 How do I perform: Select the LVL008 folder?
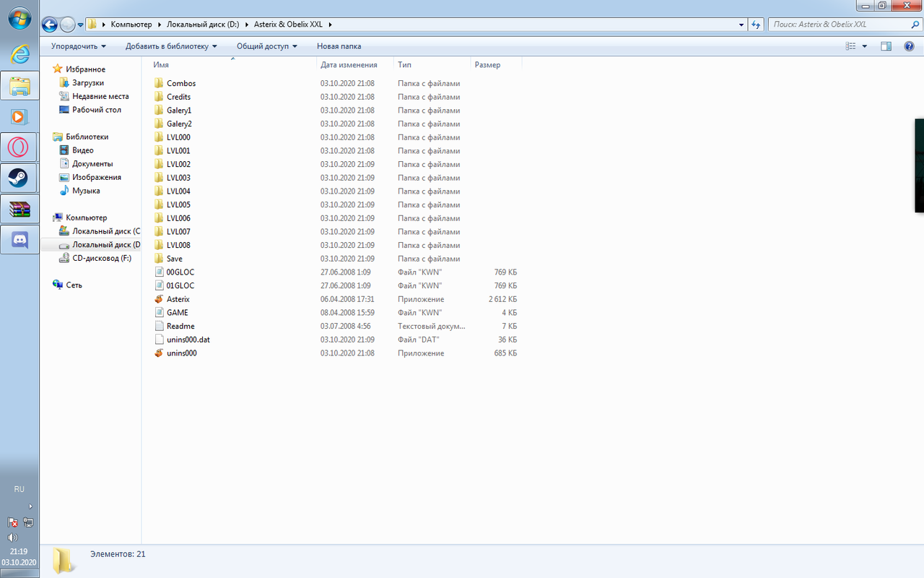click(178, 245)
